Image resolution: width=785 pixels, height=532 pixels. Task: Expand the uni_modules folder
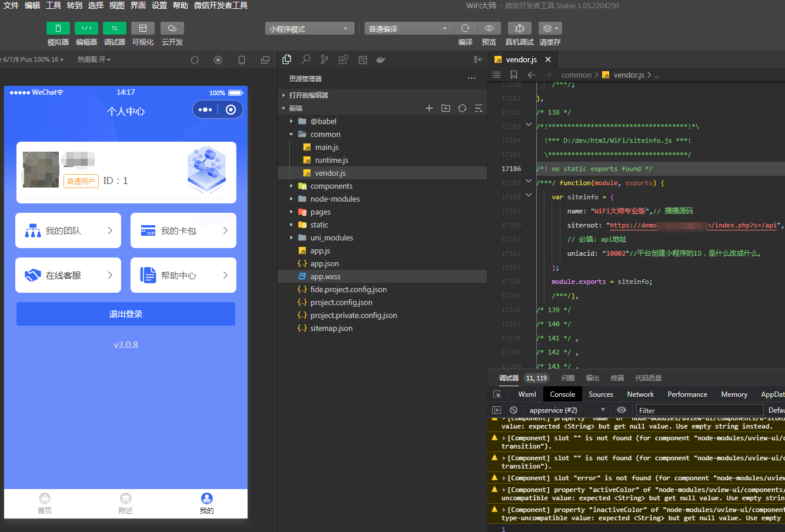pos(382,237)
